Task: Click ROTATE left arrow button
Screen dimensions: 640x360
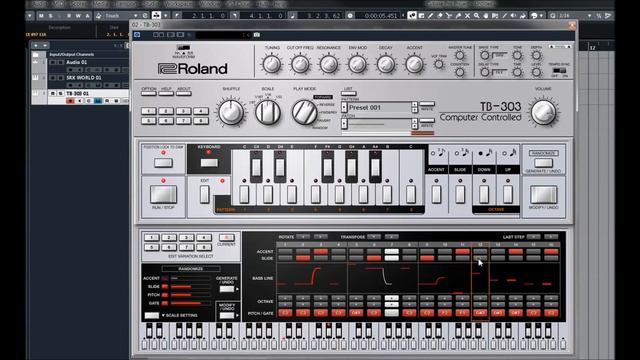Action: [303, 237]
